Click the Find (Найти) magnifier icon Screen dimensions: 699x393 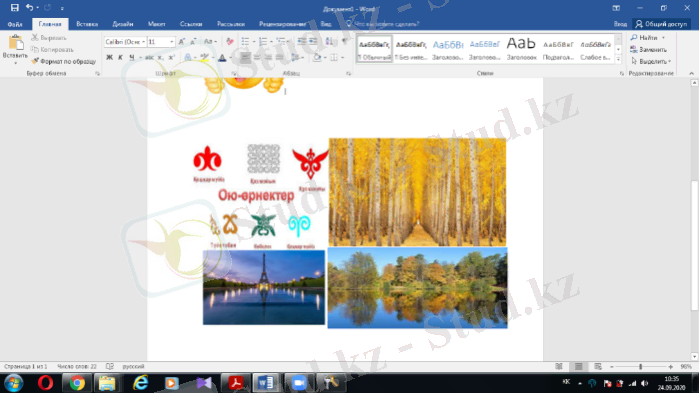coord(634,37)
